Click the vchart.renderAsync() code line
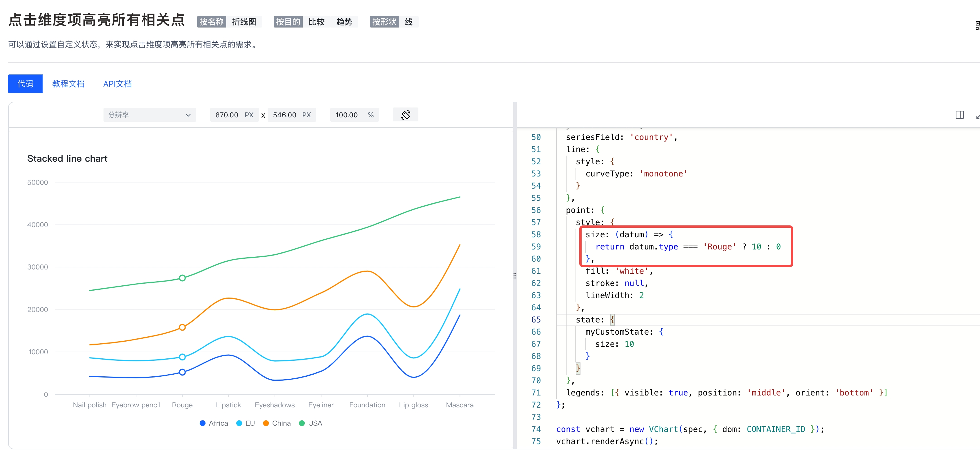The height and width of the screenshot is (474, 980). pyautogui.click(x=607, y=441)
